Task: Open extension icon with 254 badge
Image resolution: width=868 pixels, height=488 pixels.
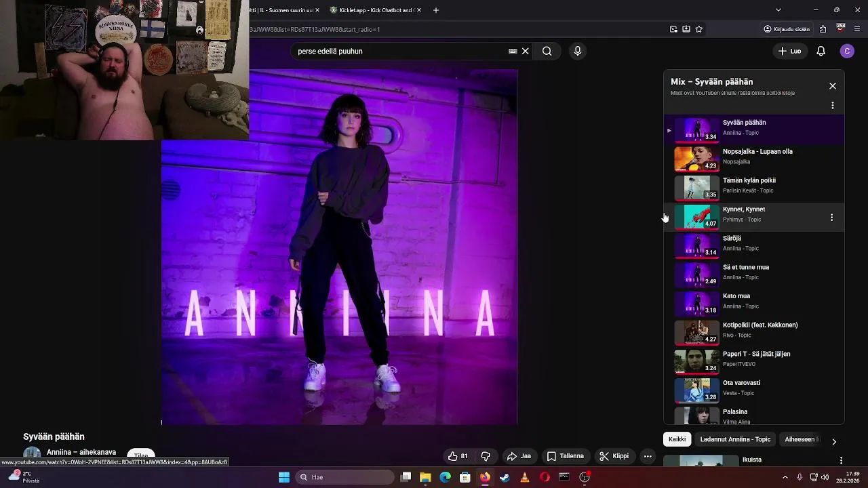Action: [x=841, y=28]
